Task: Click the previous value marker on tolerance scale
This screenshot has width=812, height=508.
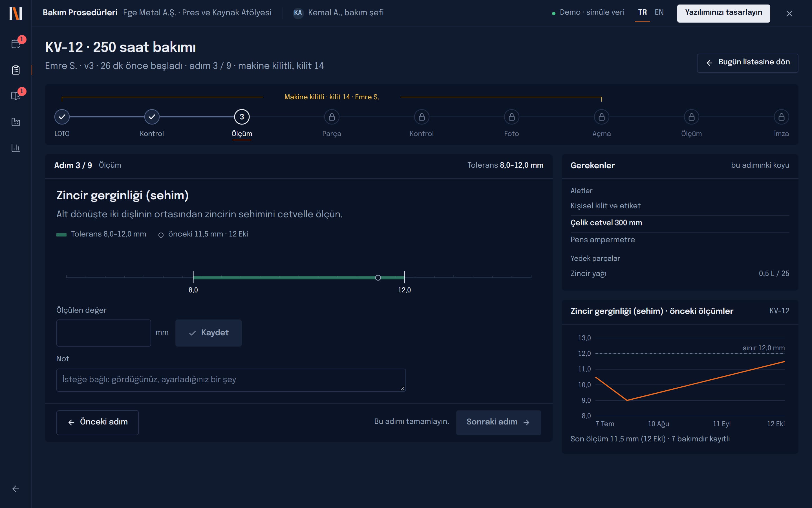Action: 378,277
